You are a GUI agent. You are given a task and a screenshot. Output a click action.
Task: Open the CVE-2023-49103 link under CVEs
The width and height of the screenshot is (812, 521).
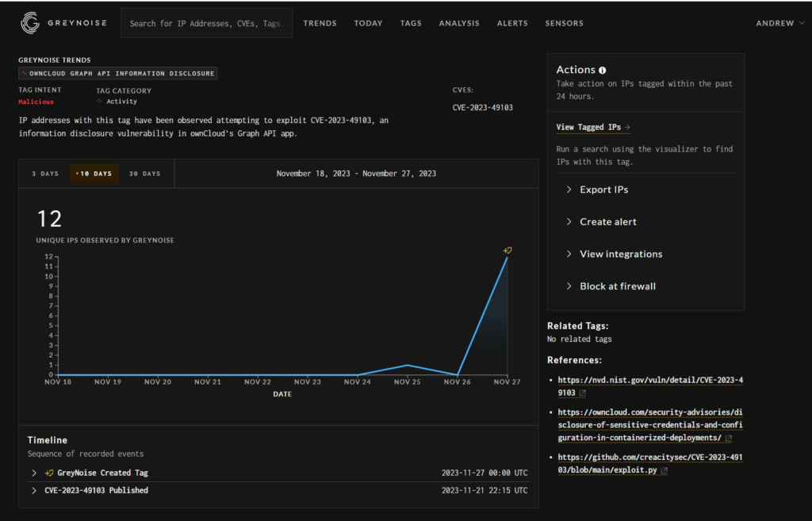[482, 107]
